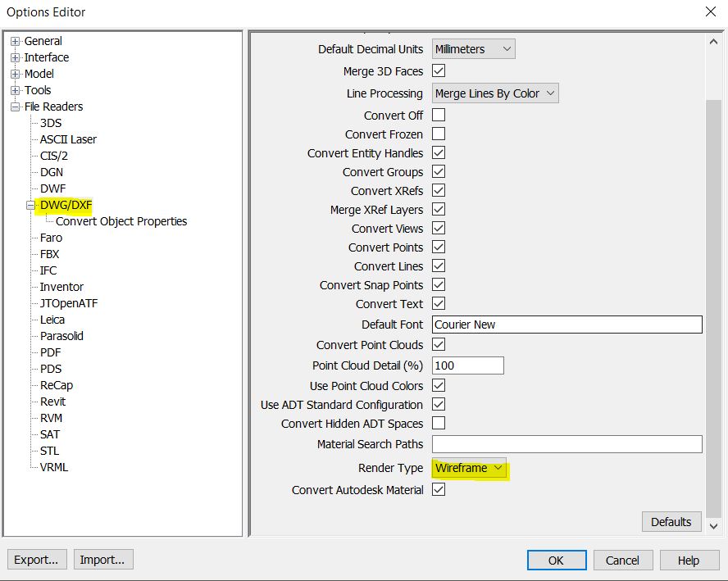Collapse the DWG/DXF tree node
Viewport: 728px width, 581px height.
30,205
